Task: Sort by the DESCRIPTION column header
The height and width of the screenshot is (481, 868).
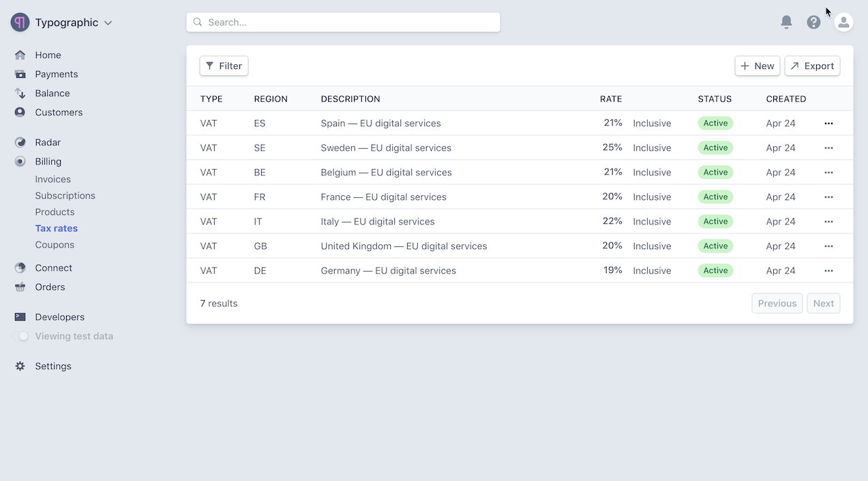Action: 350,99
